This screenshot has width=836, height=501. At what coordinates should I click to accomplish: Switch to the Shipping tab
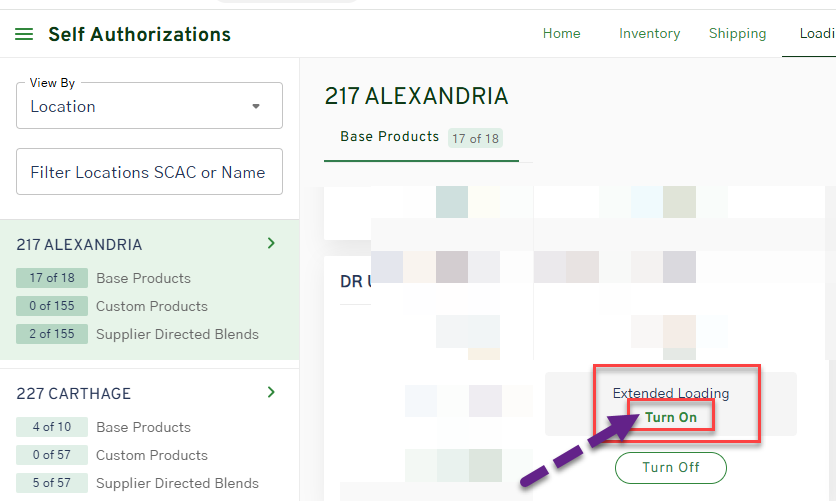(x=737, y=34)
